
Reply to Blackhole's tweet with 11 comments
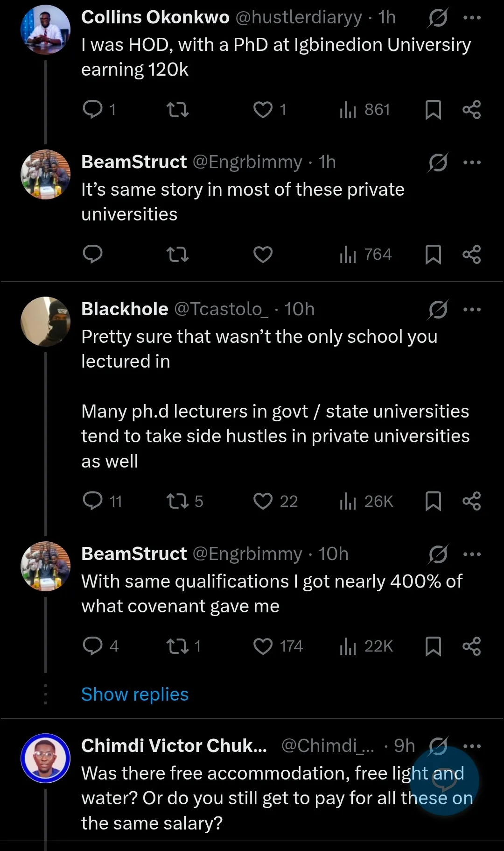coord(92,501)
